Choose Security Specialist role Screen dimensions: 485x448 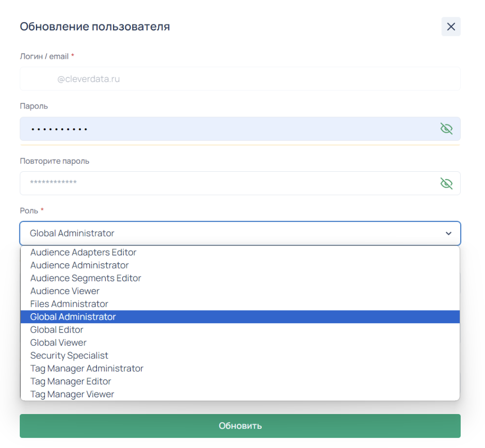pyautogui.click(x=240, y=356)
